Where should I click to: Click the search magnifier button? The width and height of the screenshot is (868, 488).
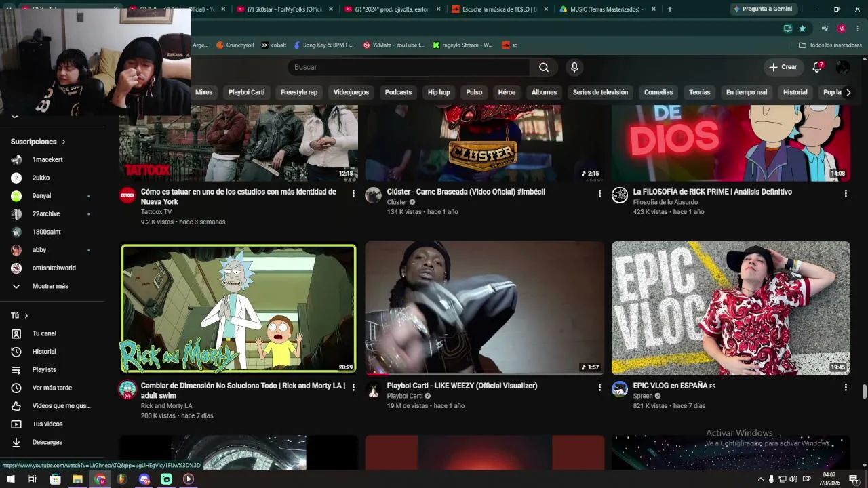[x=544, y=67]
